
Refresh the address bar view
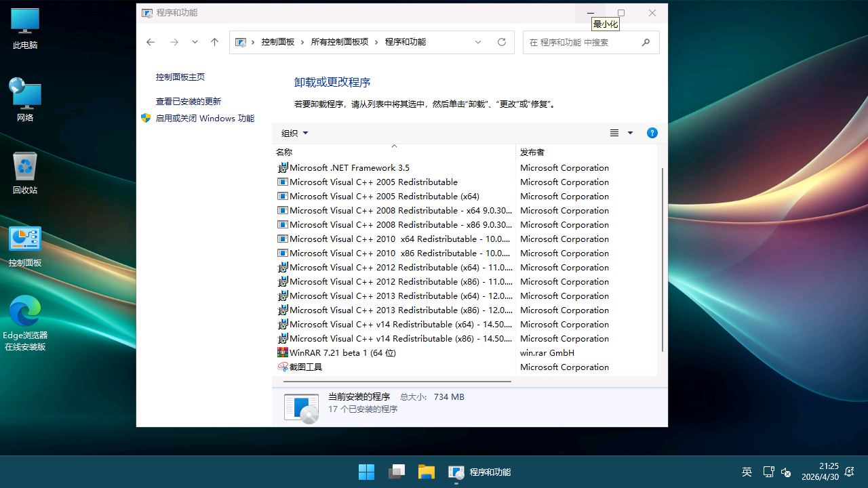click(x=502, y=42)
